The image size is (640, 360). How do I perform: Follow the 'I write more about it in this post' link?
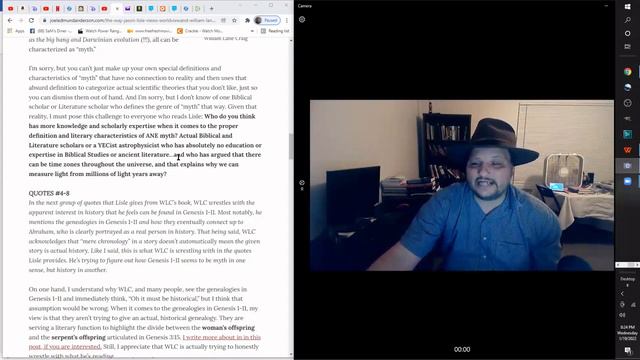[144, 342]
